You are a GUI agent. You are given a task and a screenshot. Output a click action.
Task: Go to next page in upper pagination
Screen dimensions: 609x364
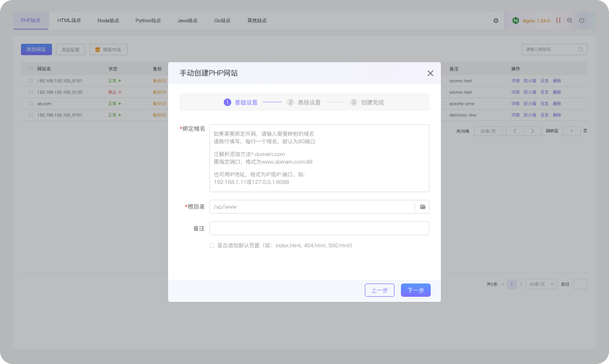tap(533, 131)
